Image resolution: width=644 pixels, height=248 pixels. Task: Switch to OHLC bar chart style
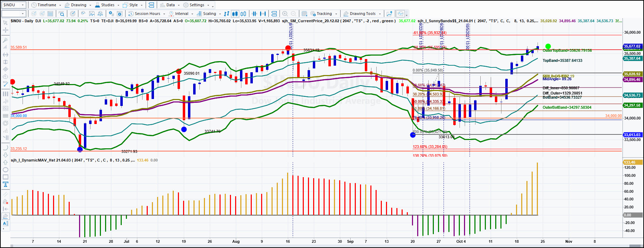pos(226,14)
